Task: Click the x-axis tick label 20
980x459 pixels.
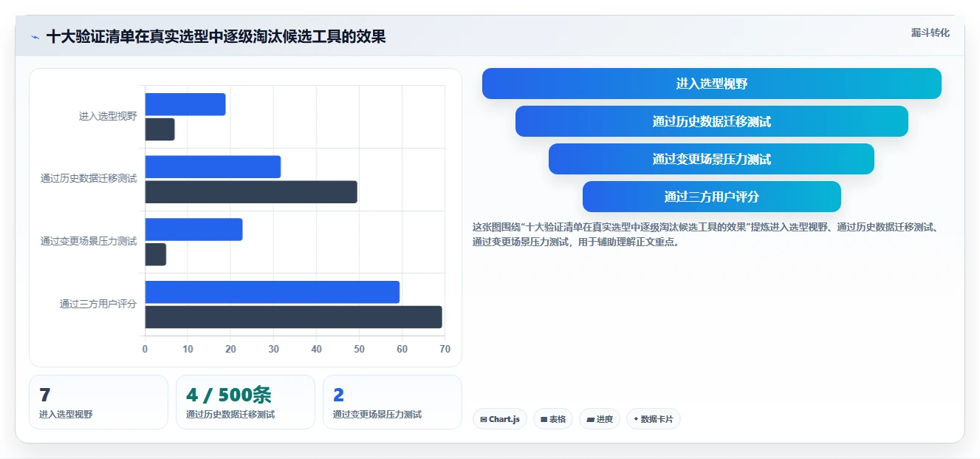Action: pos(230,349)
